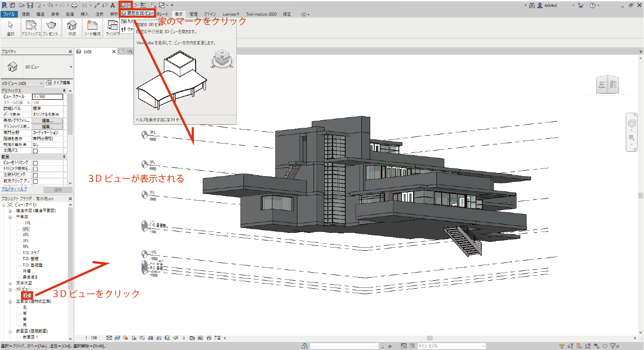Click the Thin Lines icon in quick access toolbar
The image size is (644, 350).
tap(143, 5)
